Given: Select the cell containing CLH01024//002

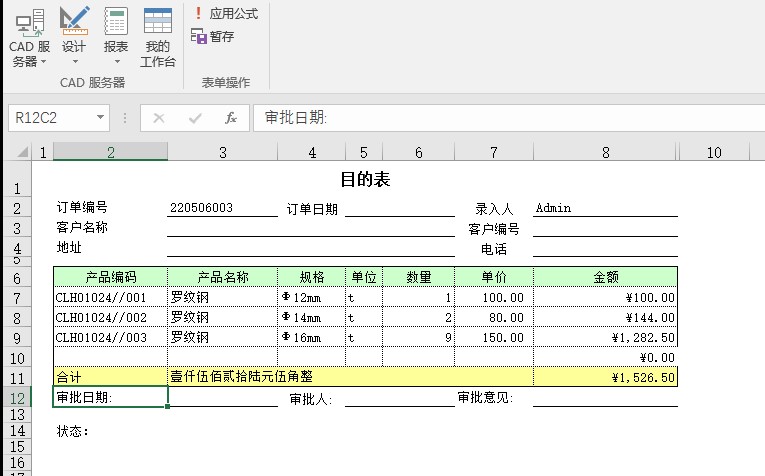Looking at the screenshot, I should pyautogui.click(x=110, y=317).
